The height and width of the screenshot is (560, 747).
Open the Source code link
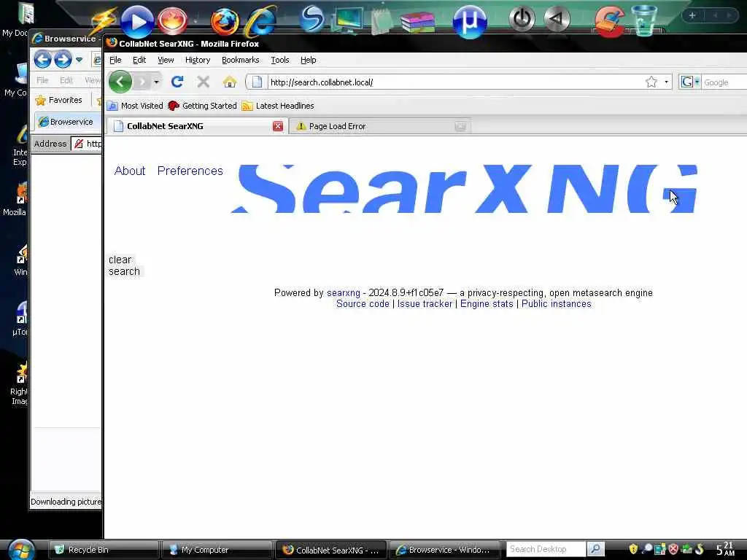point(363,304)
